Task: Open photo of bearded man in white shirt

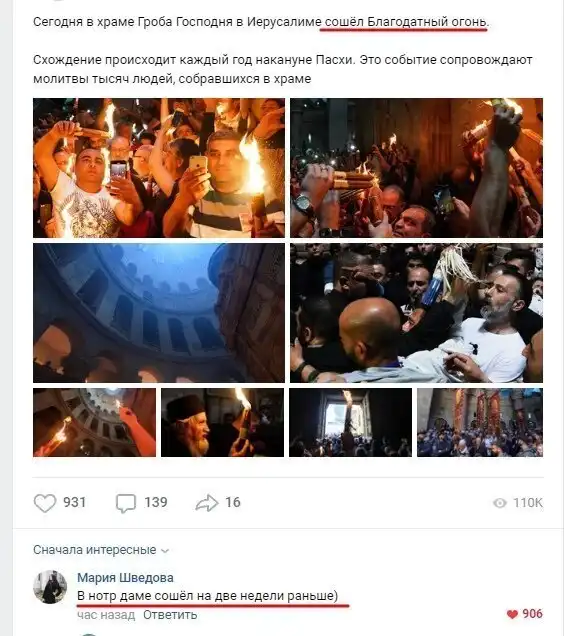Action: pyautogui.click(x=416, y=313)
